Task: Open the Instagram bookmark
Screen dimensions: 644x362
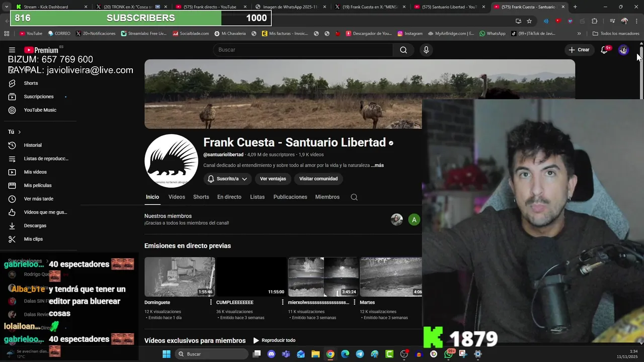Action: [410, 34]
